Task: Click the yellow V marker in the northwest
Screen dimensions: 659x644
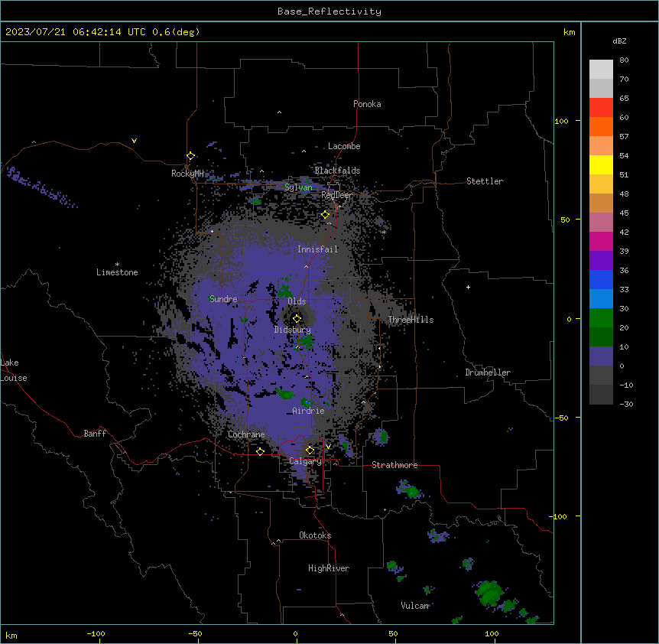Action: point(134,141)
